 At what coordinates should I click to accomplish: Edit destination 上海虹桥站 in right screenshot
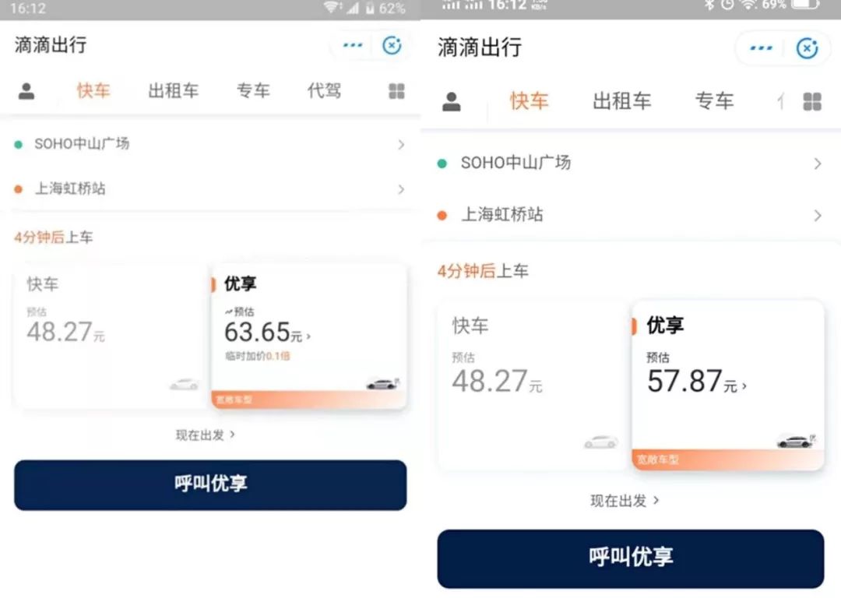631,215
